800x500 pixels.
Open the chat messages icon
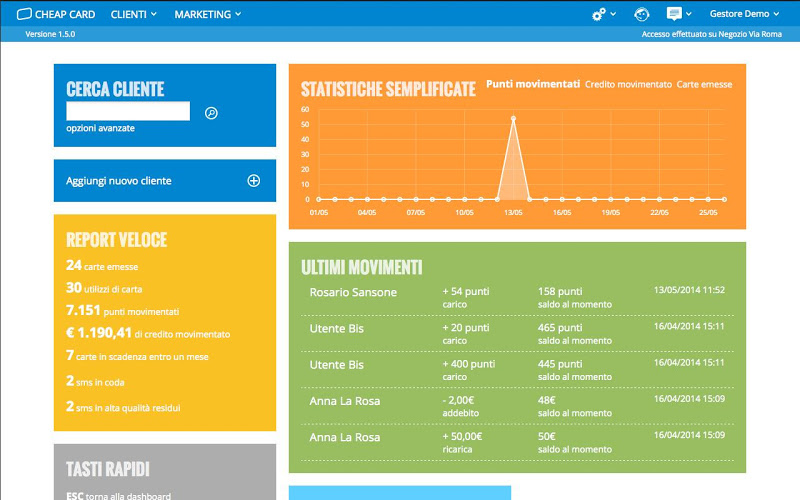click(674, 14)
